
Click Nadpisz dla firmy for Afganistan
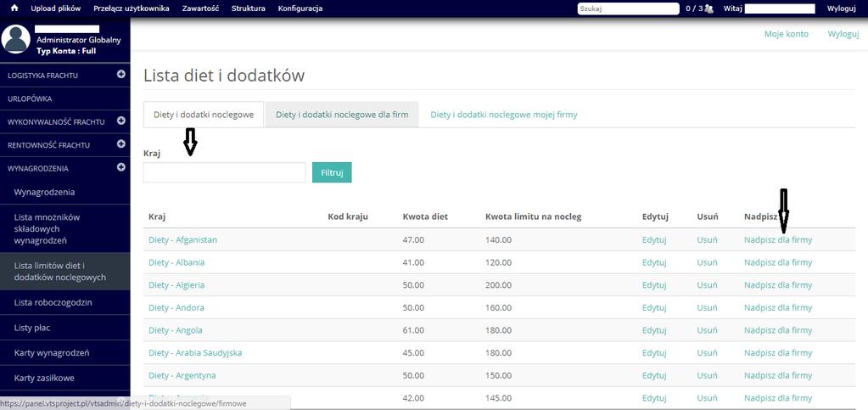click(778, 240)
